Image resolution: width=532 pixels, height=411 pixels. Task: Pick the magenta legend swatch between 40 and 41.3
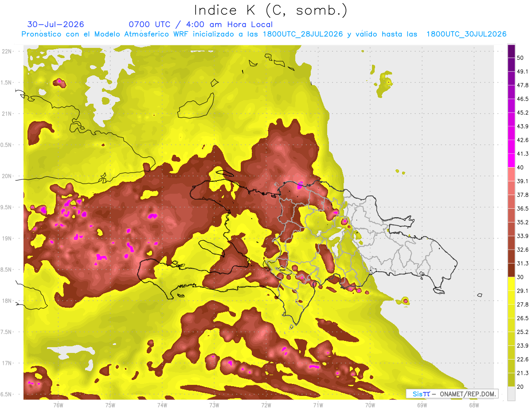(x=511, y=160)
